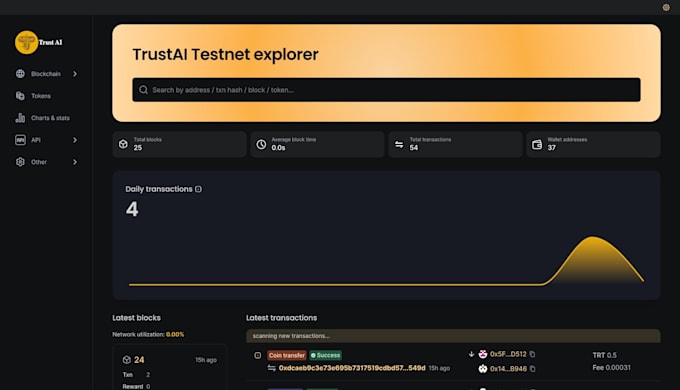Click the Daily transactions count 4
Viewport: 680px width, 390px height.
coord(132,209)
